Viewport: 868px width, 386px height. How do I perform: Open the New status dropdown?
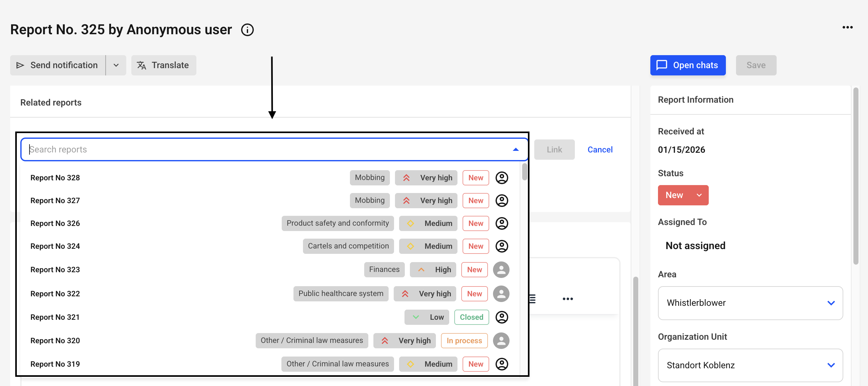(683, 195)
